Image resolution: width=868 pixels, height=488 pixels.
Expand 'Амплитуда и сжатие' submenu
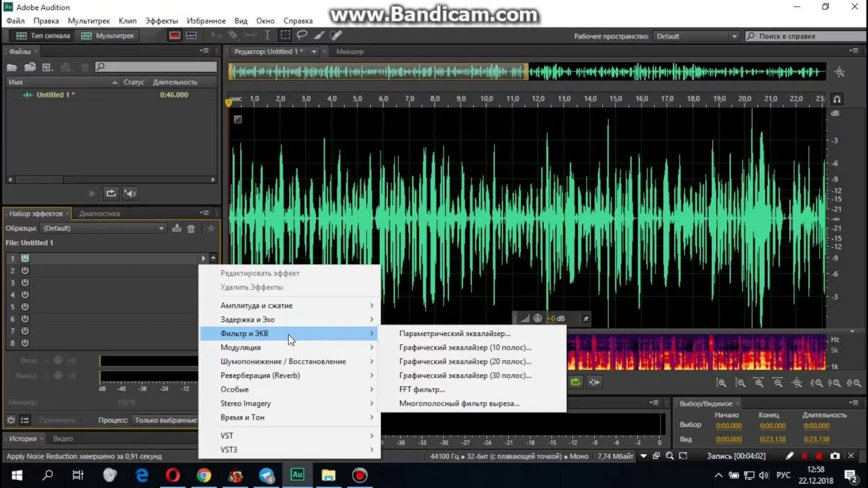[290, 306]
